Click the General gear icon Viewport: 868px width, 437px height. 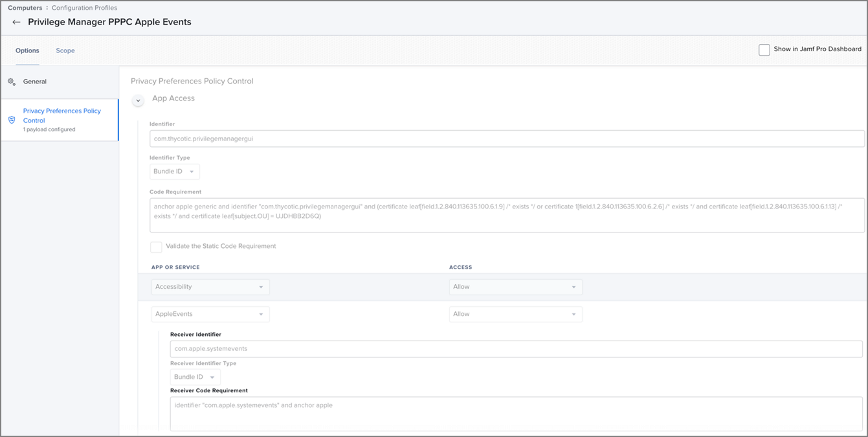point(12,82)
